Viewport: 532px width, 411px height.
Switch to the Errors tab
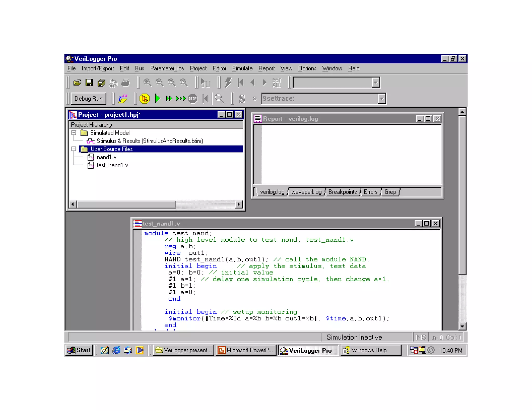click(x=370, y=192)
